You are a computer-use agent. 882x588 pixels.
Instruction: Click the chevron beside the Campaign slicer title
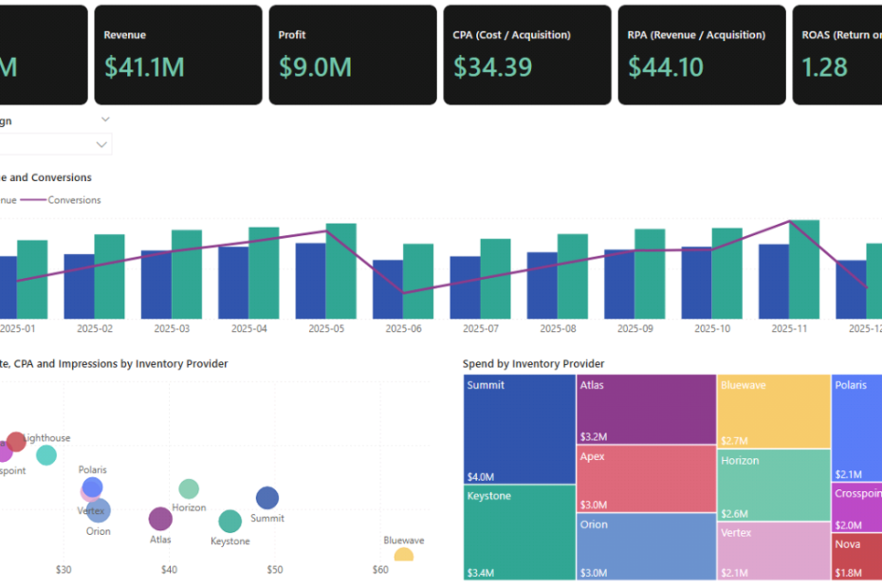tap(105, 119)
